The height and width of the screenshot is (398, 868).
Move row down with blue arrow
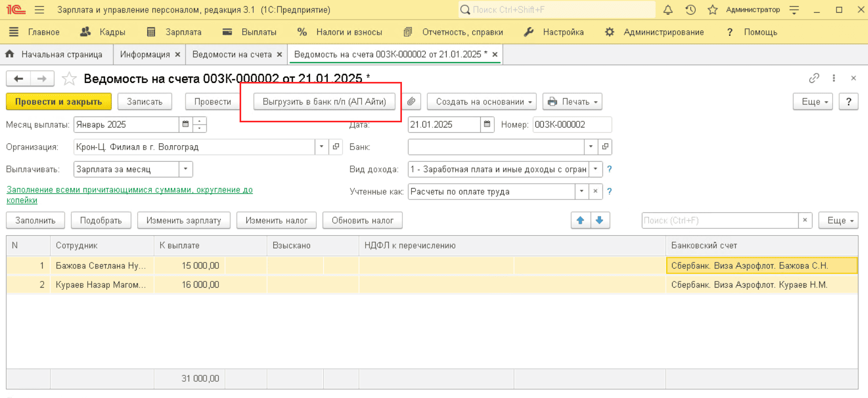[600, 221]
